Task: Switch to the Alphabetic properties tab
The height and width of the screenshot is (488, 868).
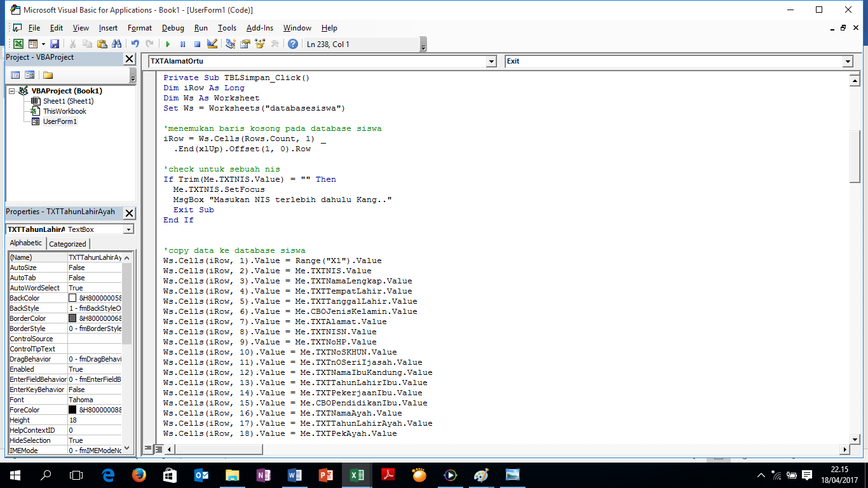Action: pyautogui.click(x=26, y=243)
